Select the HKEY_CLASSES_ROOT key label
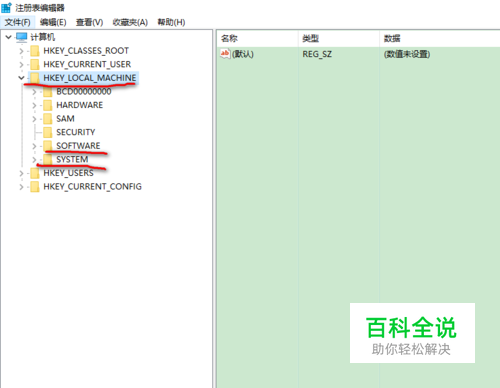This screenshot has width=500, height=388. click(86, 51)
